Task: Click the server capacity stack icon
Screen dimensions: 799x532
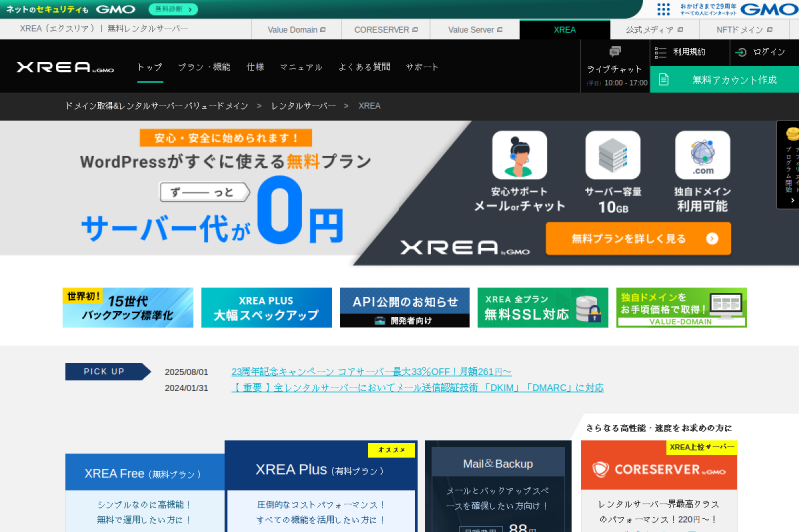Action: [x=613, y=155]
